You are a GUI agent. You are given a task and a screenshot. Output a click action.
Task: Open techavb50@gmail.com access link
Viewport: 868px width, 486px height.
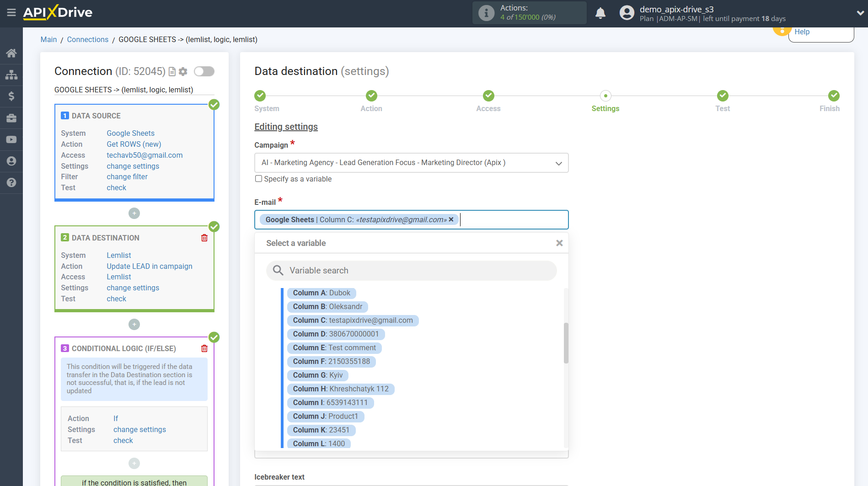[x=145, y=155]
